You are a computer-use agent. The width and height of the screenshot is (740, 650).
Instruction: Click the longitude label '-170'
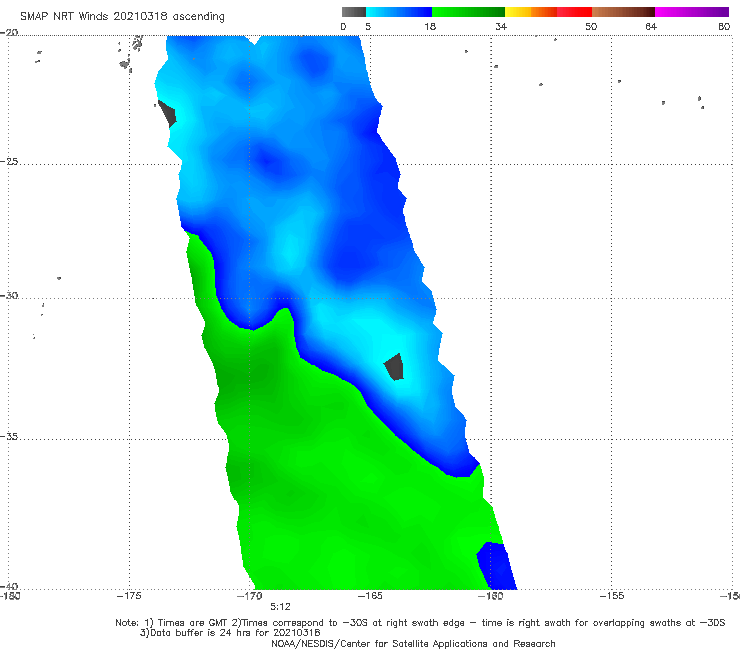click(249, 596)
